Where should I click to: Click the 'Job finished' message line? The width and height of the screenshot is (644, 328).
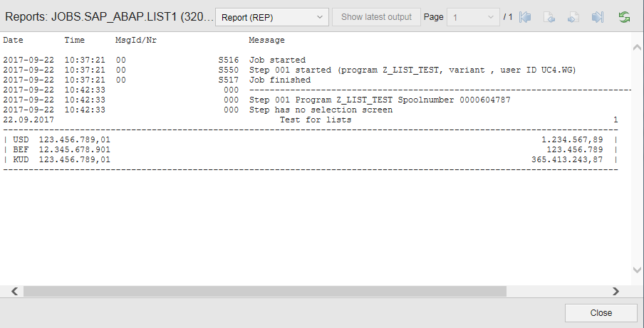[x=279, y=80]
